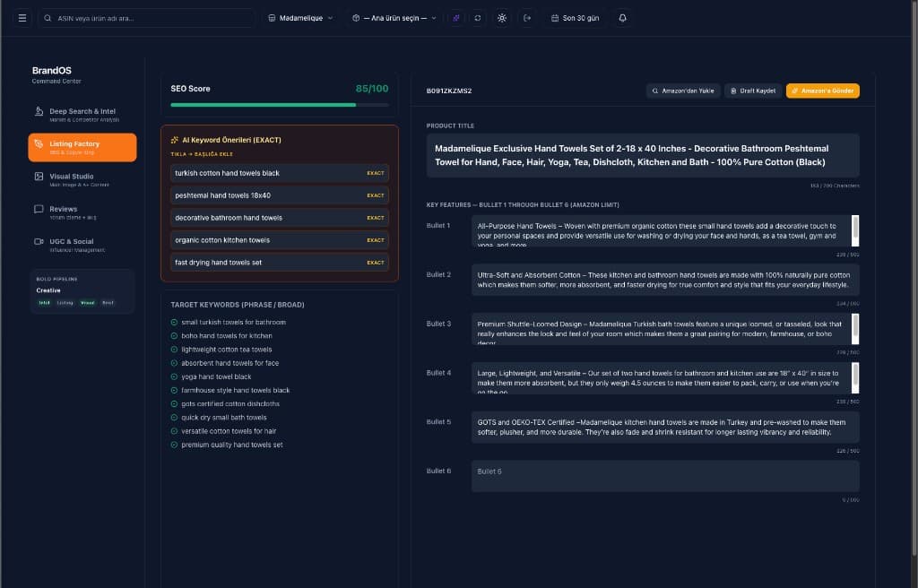Go to Deep Search & Intel

(82, 115)
